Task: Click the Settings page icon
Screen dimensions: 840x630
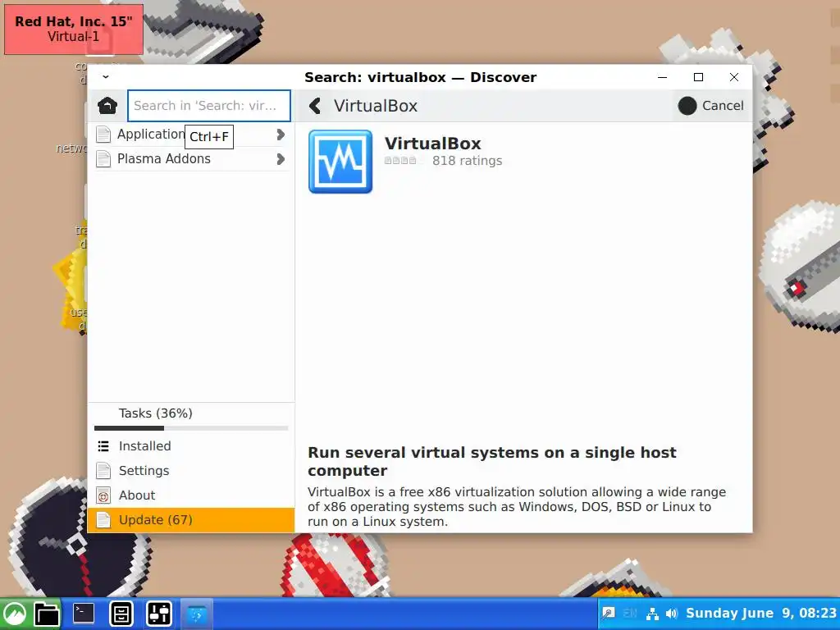Action: (x=103, y=470)
